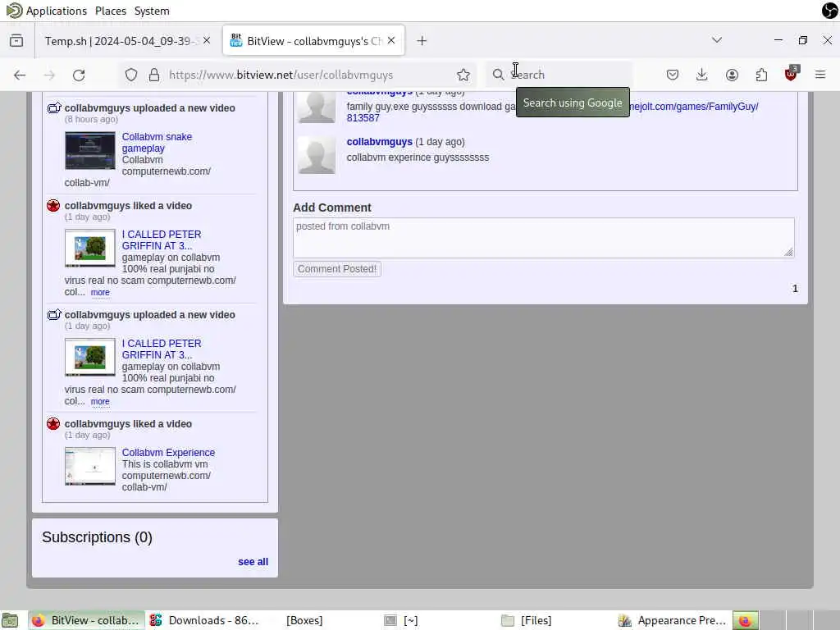Click the Peter Griffin upload camera icon
This screenshot has width=840, height=630.
pos(53,314)
